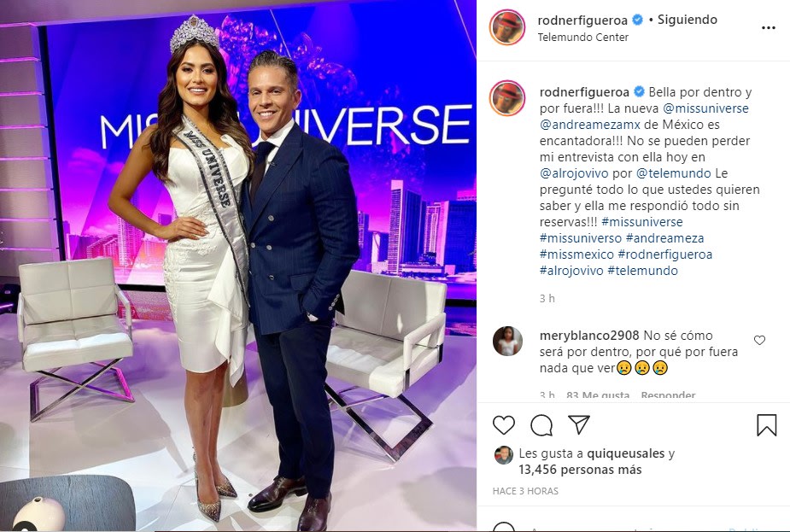The width and height of the screenshot is (790, 532).
Task: Open the @alrojovivo mention
Action: click(x=574, y=173)
